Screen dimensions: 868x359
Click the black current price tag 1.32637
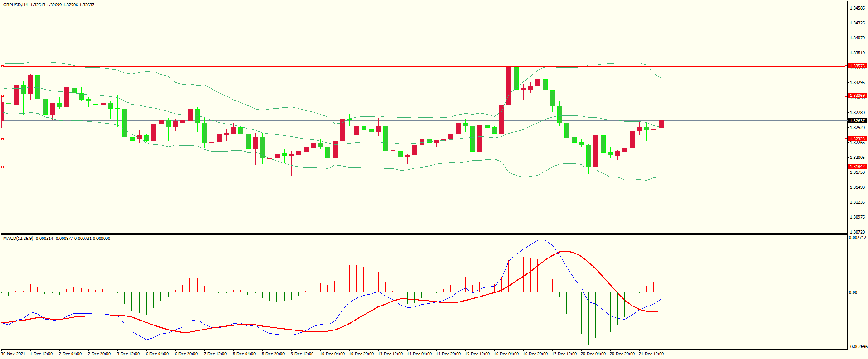click(857, 121)
